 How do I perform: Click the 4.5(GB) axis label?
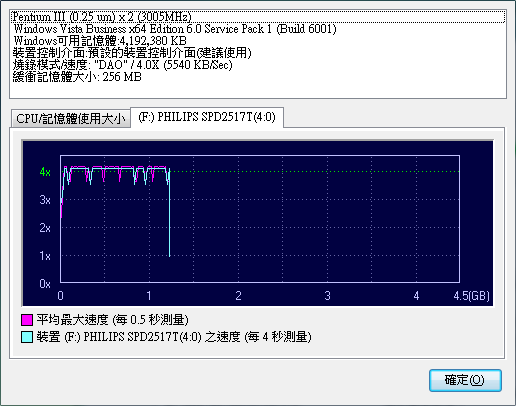pos(471,296)
